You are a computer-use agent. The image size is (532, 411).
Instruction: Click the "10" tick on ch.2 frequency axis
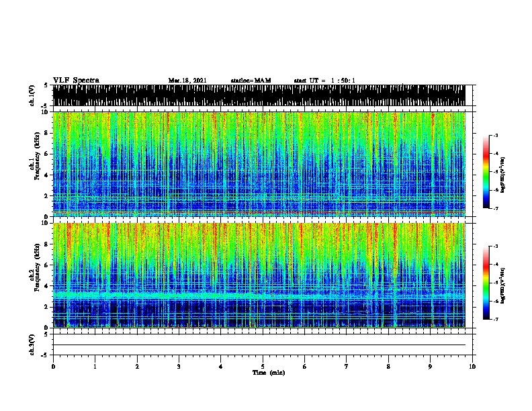(x=45, y=223)
